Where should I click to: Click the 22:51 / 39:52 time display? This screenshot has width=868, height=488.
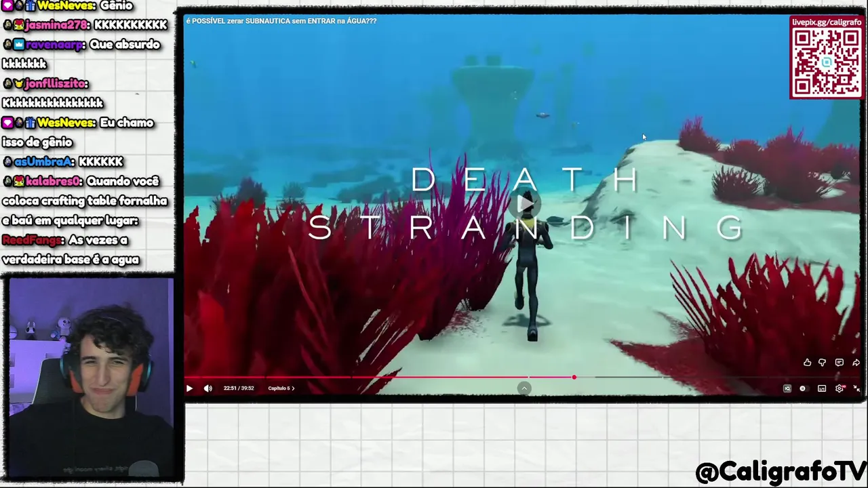click(x=239, y=388)
